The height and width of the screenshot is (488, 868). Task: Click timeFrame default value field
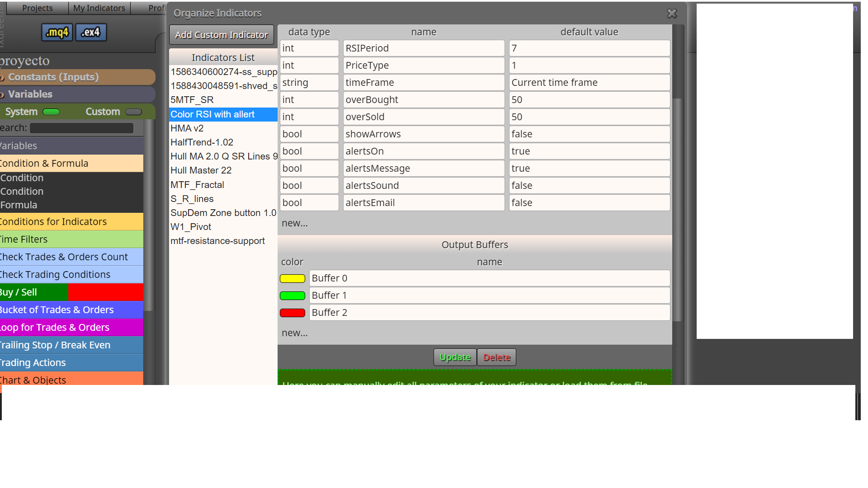(590, 83)
